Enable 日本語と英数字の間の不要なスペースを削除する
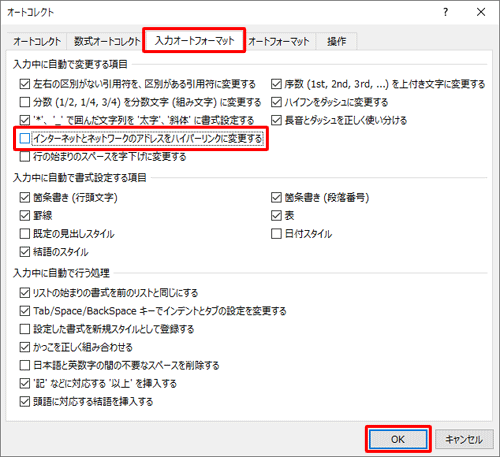500x457 pixels. 25,365
